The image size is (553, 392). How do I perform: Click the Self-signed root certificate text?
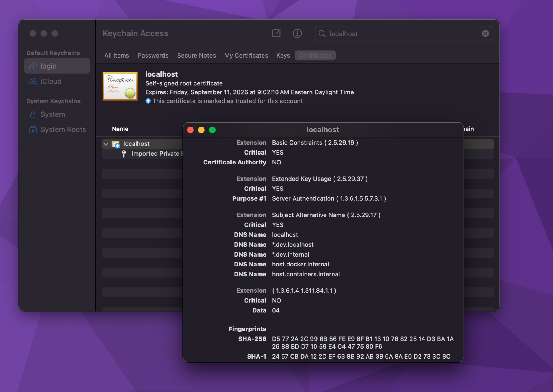(x=184, y=83)
